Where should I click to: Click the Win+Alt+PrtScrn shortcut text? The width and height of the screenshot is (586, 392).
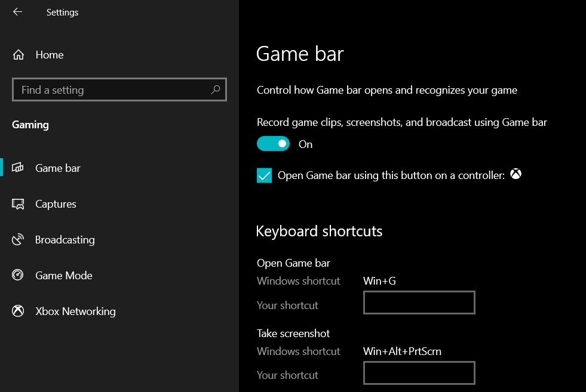(x=402, y=351)
